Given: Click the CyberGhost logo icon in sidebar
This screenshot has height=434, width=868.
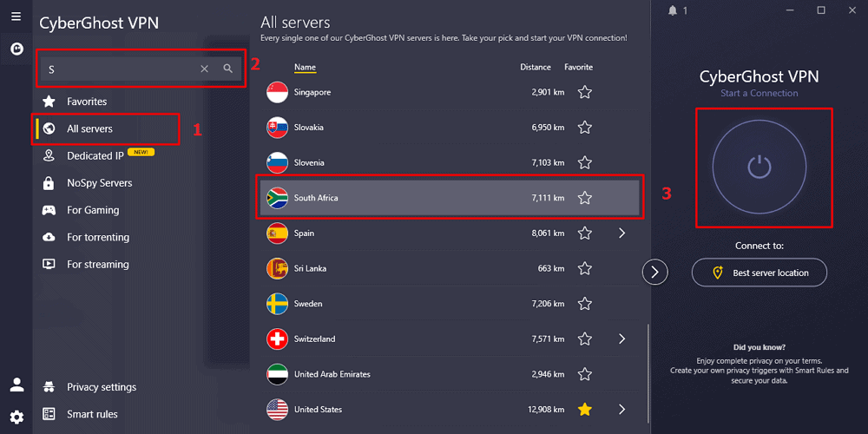Looking at the screenshot, I should 16,49.
